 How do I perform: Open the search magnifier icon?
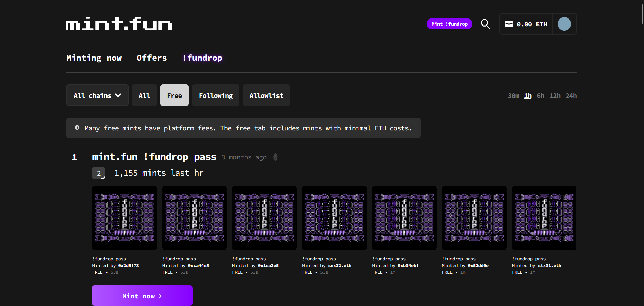point(485,24)
